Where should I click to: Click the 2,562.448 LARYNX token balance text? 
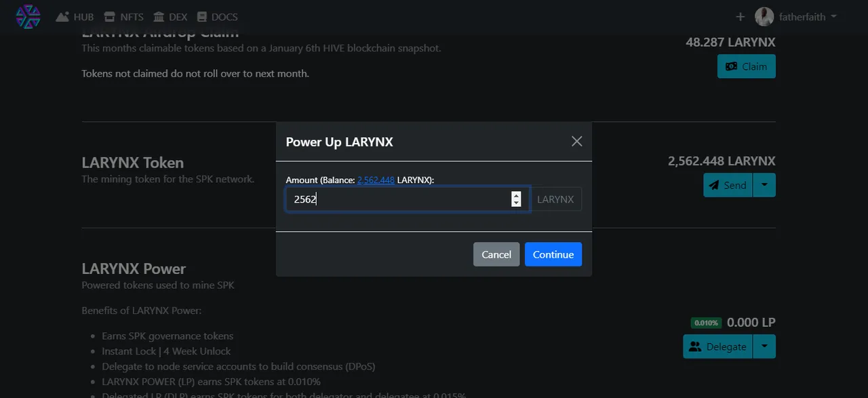point(722,161)
